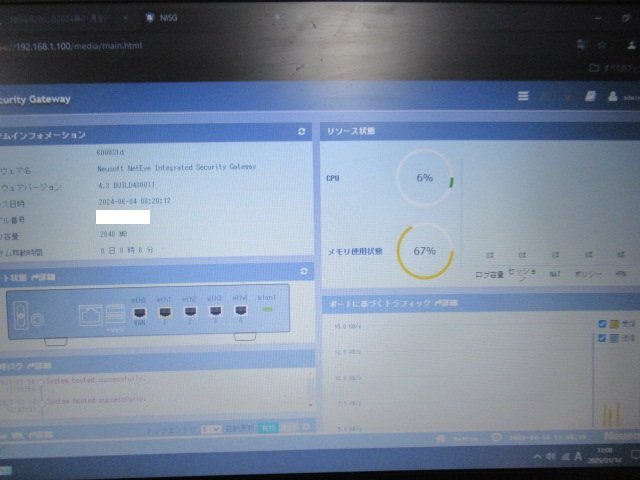Click the taskbar clock
This screenshot has width=640, height=480.
tap(604, 456)
